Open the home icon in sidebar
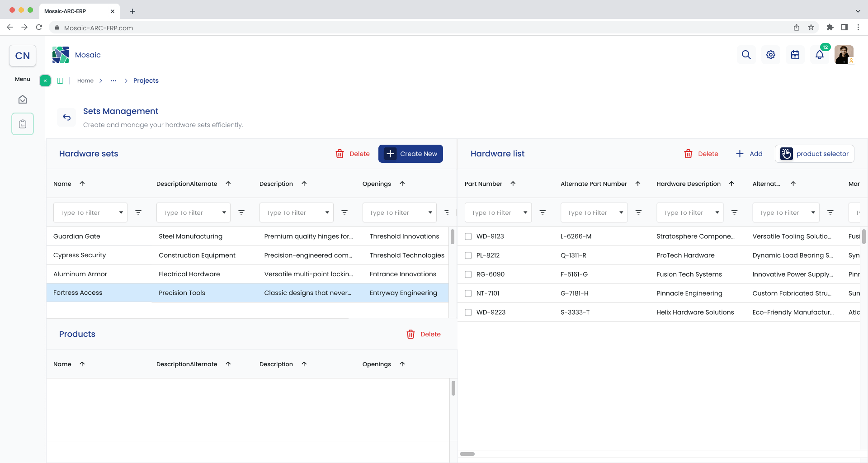This screenshot has height=463, width=868. click(23, 99)
